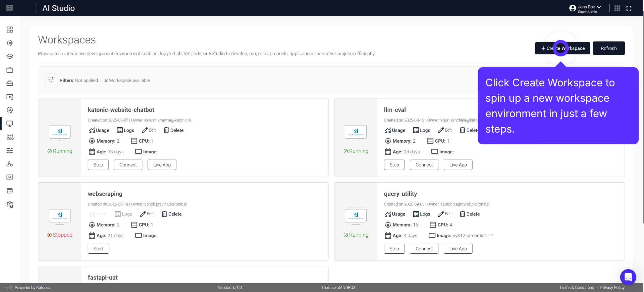Stop the katonic-website-chatbot workspace
Screen dimensions: 644x292
pos(98,165)
